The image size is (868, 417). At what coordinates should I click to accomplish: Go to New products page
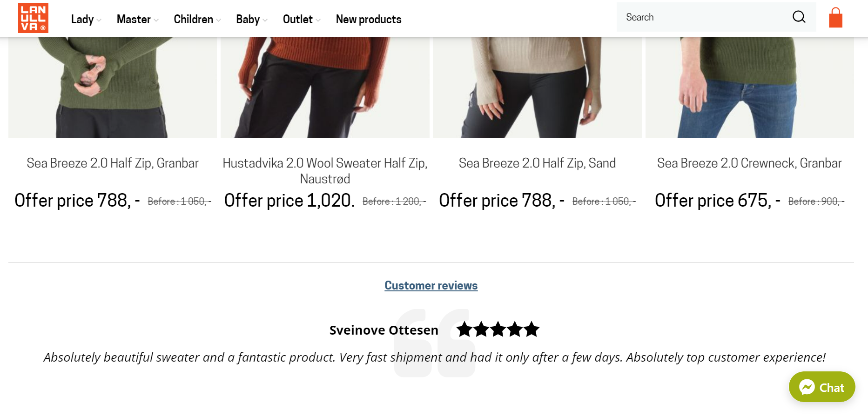point(368,20)
